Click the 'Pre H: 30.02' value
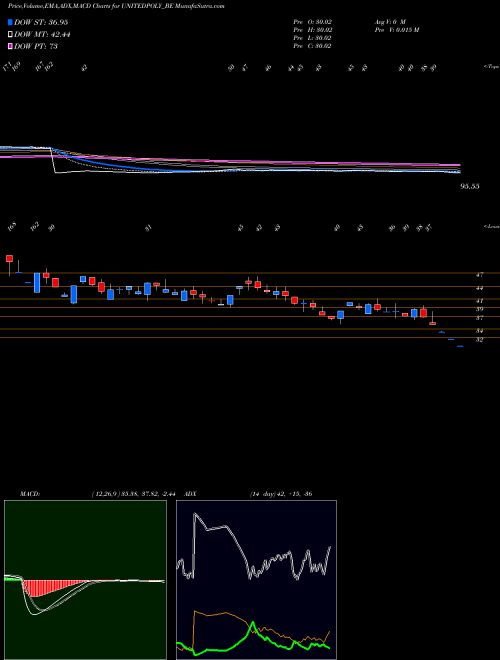Screen dimensions: 500x660 click(x=312, y=30)
